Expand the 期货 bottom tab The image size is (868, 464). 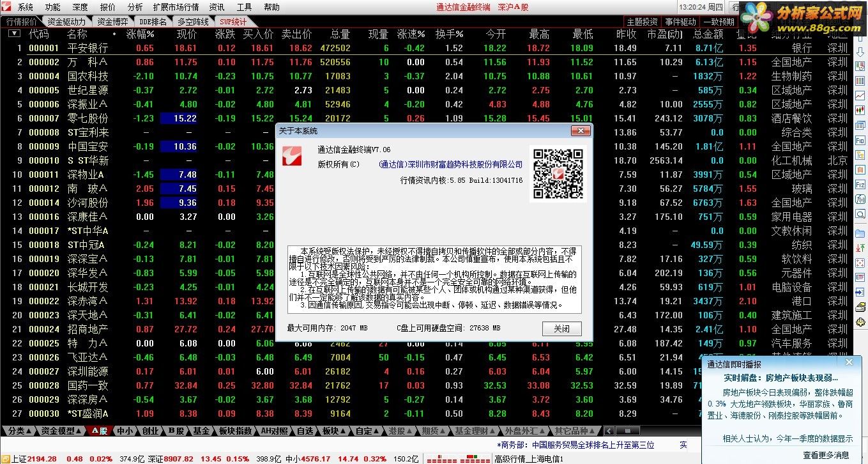[433, 431]
